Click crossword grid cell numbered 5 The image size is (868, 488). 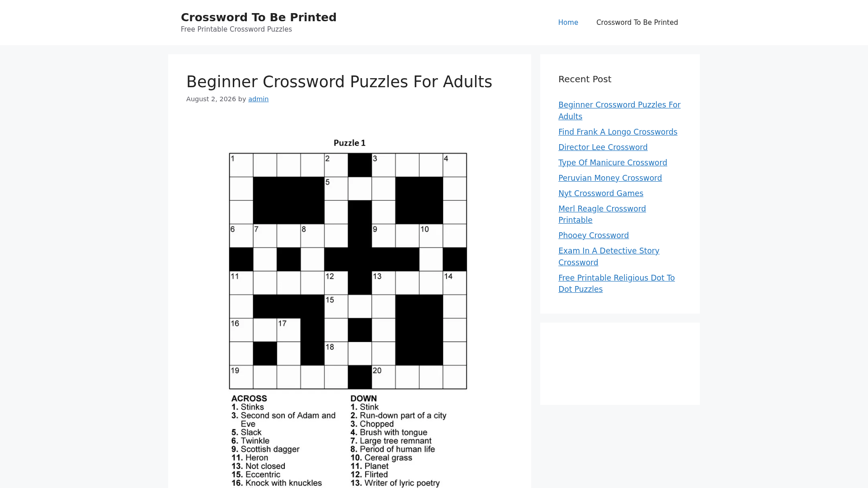click(336, 188)
